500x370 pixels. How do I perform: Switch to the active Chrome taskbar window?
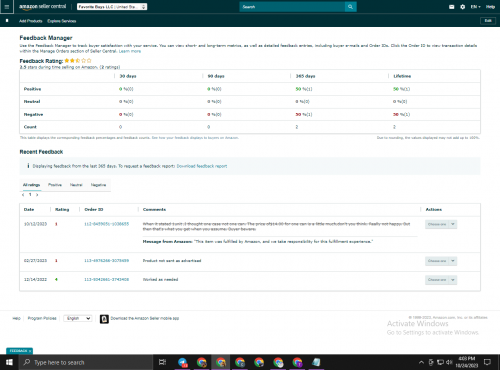point(221,362)
